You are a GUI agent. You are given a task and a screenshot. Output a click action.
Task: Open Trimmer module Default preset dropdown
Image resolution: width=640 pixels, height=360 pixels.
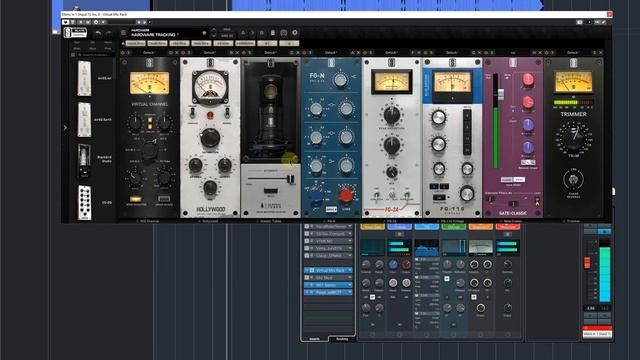(x=573, y=53)
